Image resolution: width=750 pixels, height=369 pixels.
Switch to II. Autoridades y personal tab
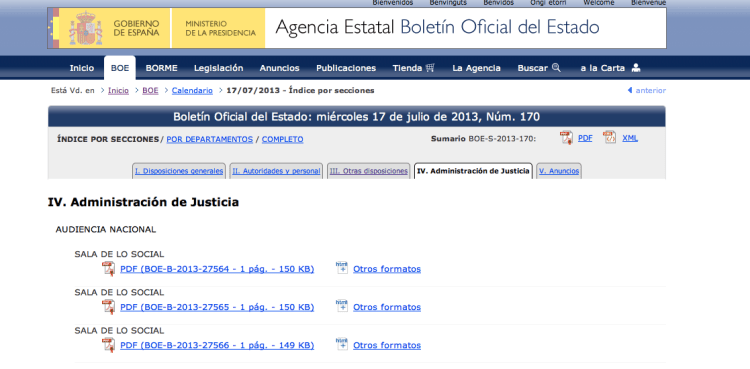276,171
